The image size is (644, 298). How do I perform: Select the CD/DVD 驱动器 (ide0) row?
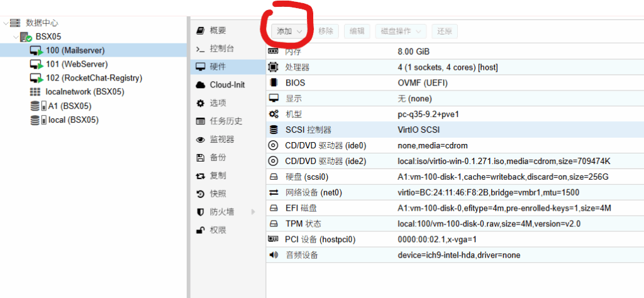click(x=455, y=146)
